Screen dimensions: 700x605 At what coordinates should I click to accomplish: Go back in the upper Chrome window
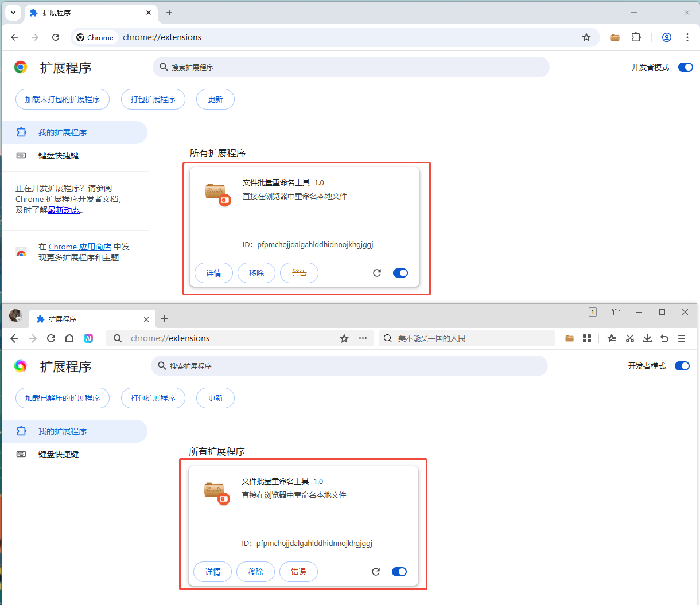[x=14, y=37]
